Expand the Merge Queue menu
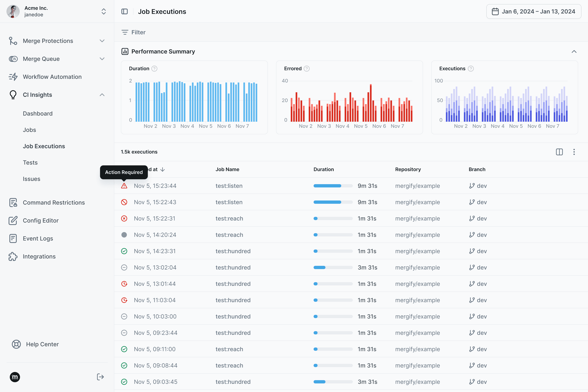Image resolution: width=588 pixels, height=392 pixels. pos(102,59)
